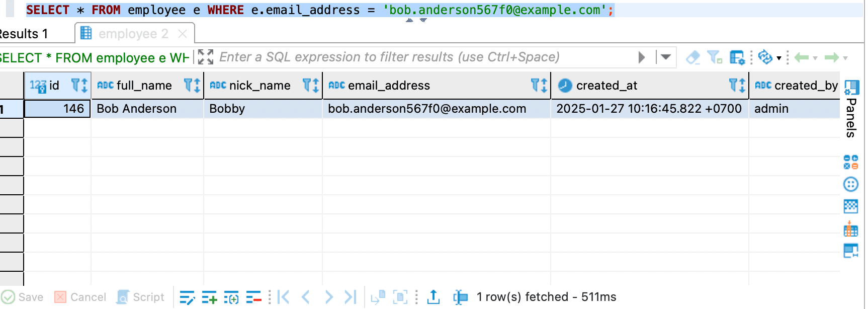This screenshot has width=868, height=309.
Task: Expand the refresh options black arrow
Action: tap(779, 58)
